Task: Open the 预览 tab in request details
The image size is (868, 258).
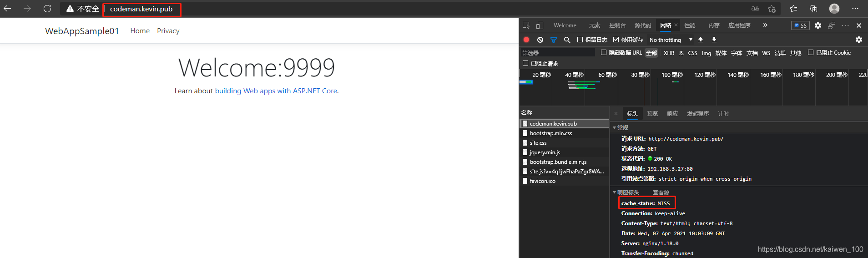Action: [x=652, y=114]
